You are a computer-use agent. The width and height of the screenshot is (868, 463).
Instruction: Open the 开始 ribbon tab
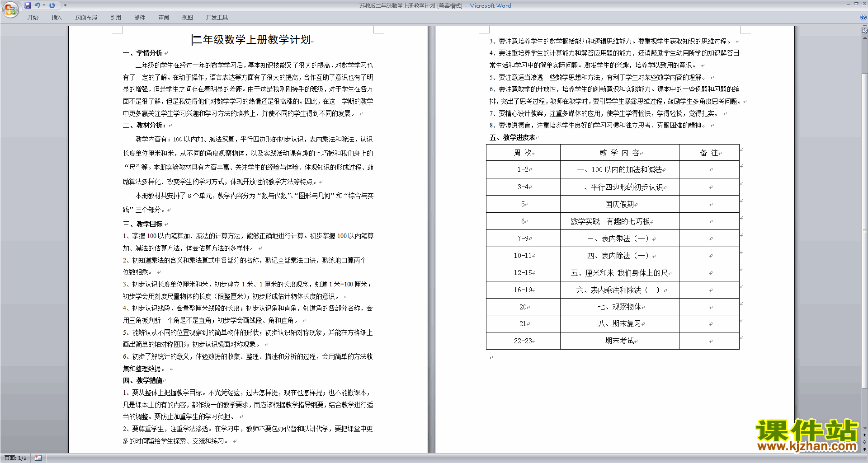coord(33,18)
